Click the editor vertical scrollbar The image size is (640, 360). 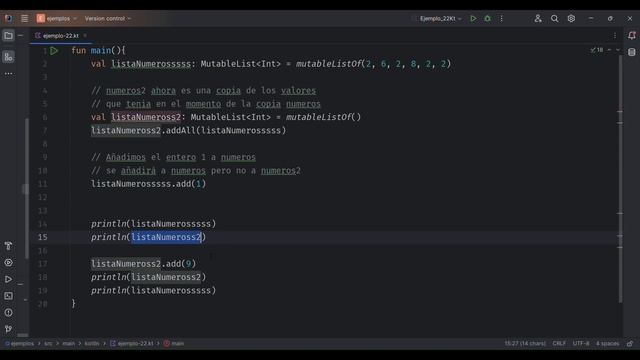click(620, 180)
